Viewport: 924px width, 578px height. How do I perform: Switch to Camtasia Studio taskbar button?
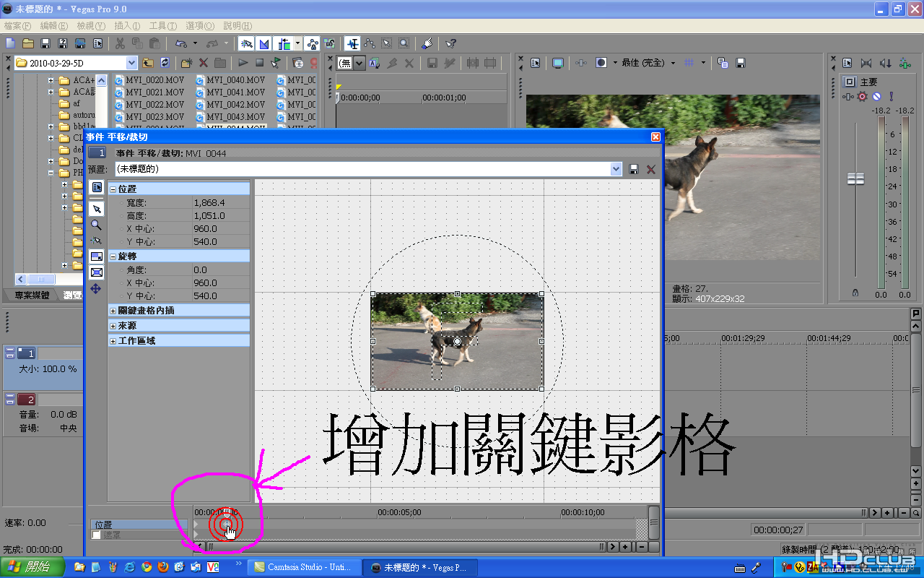point(302,567)
